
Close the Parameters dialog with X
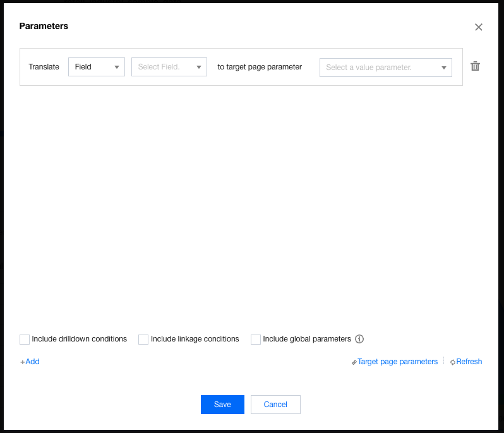click(x=478, y=27)
